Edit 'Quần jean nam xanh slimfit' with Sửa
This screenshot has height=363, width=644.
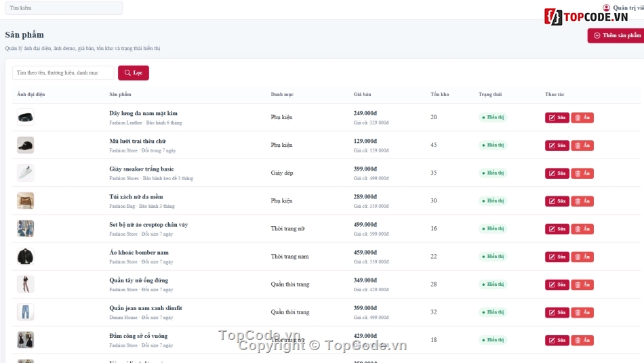click(x=557, y=313)
